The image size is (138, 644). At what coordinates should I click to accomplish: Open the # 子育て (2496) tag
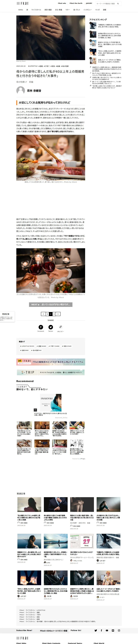(x=54, y=346)
